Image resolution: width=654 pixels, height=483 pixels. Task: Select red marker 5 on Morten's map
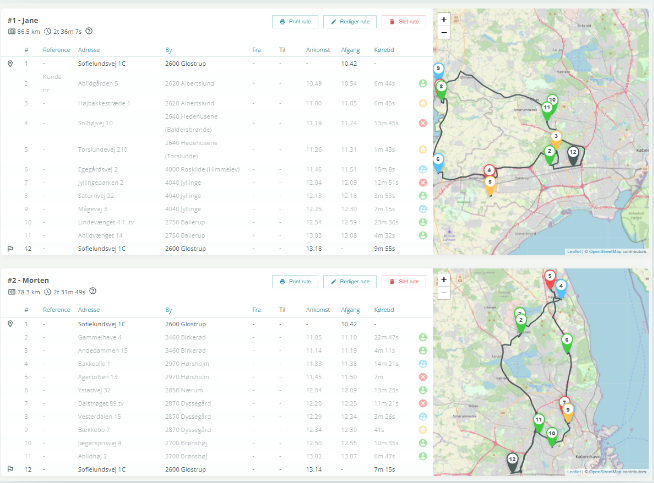[549, 278]
